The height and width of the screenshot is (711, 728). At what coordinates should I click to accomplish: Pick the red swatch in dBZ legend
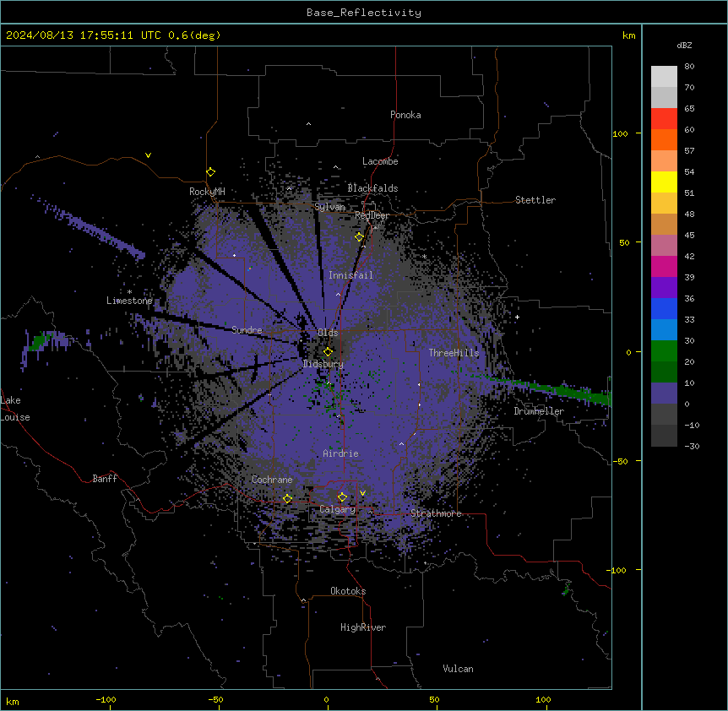coord(664,119)
